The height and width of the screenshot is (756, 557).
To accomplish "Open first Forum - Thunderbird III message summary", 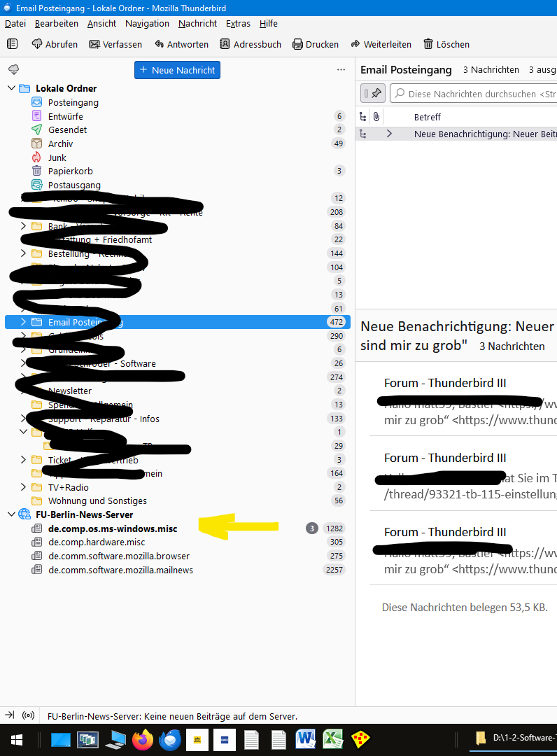I will pyautogui.click(x=463, y=399).
